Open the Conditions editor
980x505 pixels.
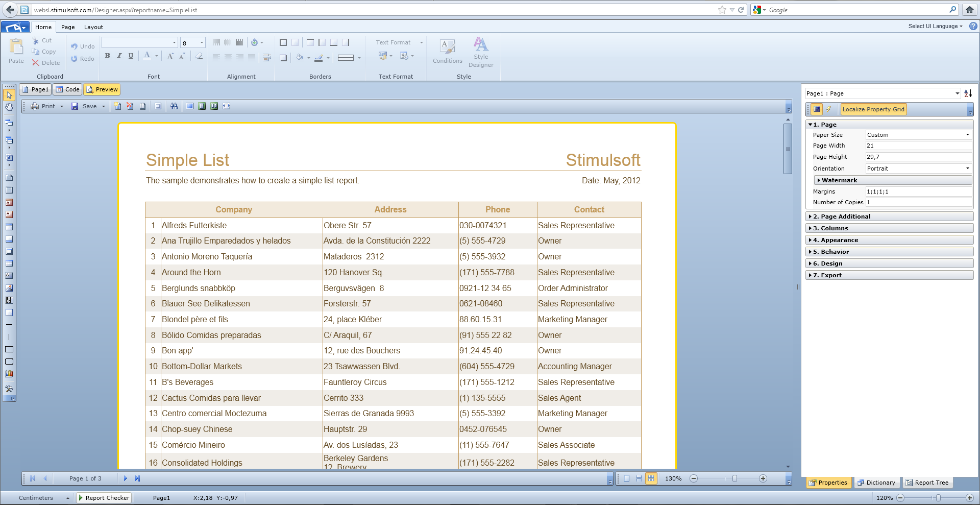[x=447, y=47]
